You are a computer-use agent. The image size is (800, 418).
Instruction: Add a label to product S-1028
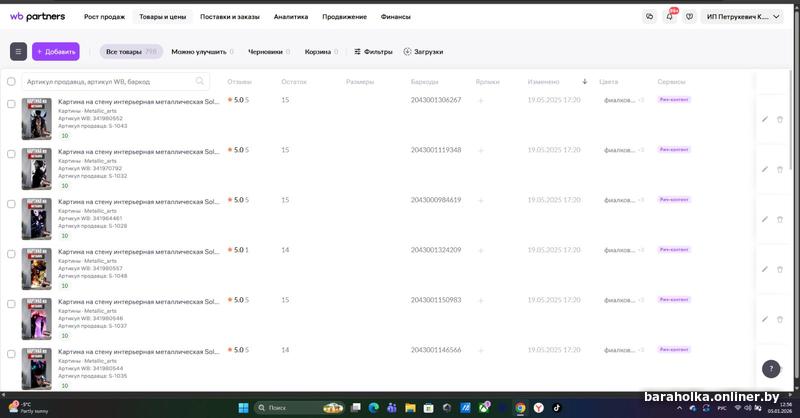click(x=480, y=200)
